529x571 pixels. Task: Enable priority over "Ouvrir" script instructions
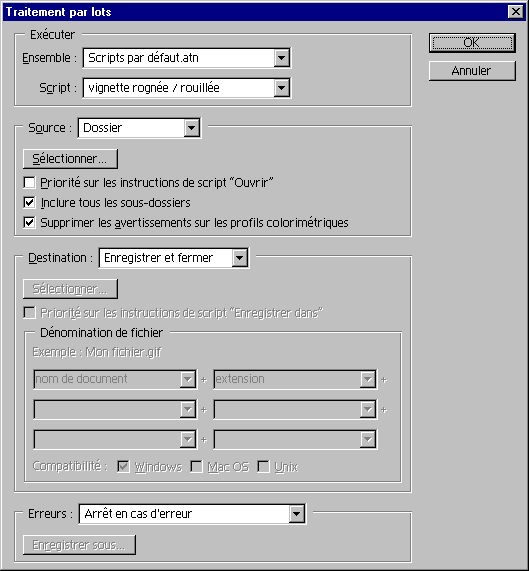click(29, 182)
